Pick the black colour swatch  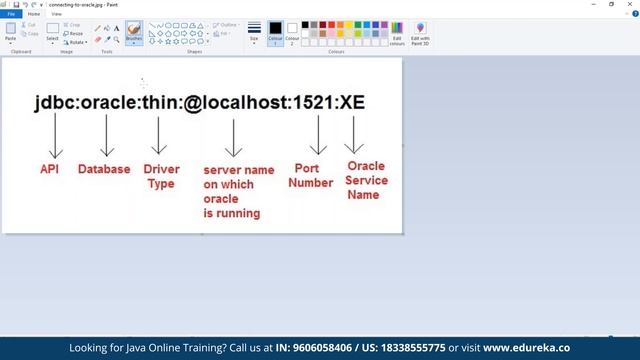(x=305, y=25)
